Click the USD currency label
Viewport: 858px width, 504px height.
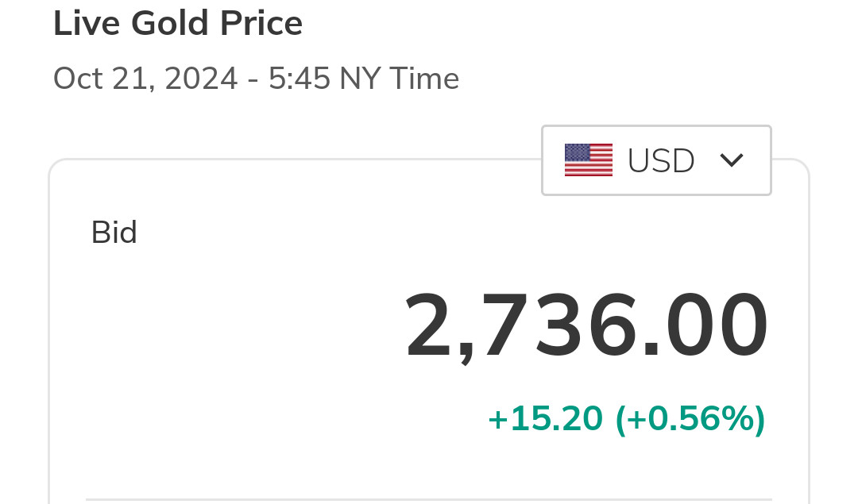661,161
